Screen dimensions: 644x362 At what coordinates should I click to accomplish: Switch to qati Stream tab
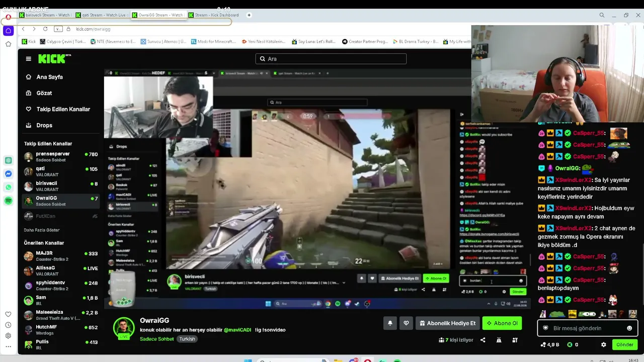[102, 15]
